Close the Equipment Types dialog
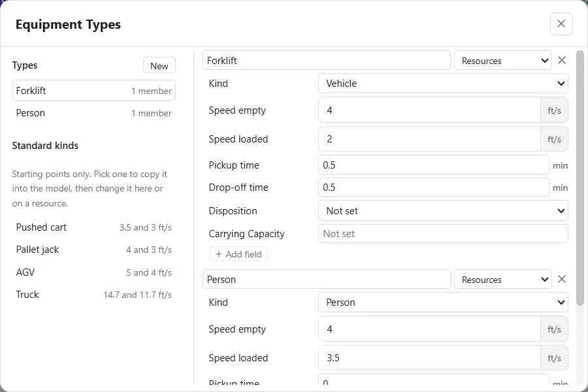The height and width of the screenshot is (392, 588). tap(561, 24)
